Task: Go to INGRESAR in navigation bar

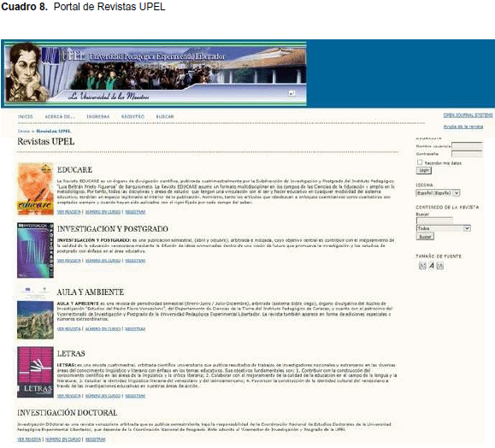Action: tap(97, 116)
